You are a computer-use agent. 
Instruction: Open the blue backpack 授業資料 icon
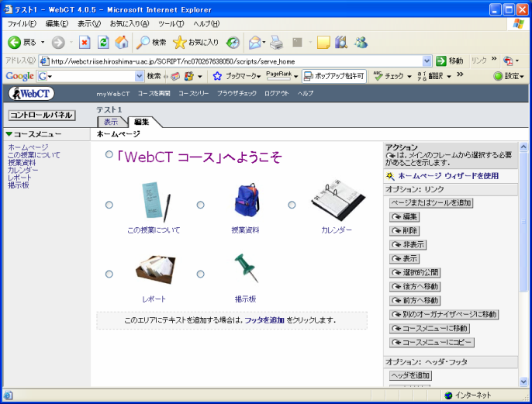247,200
